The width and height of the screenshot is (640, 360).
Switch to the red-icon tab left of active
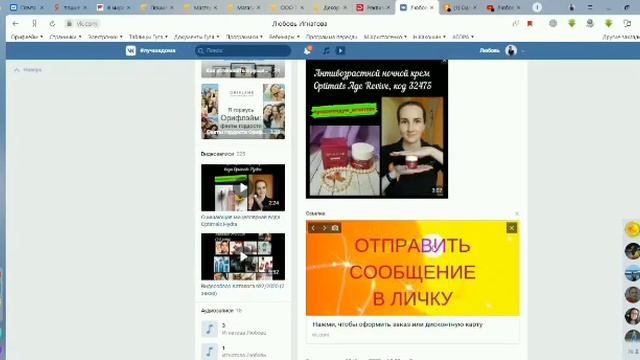click(x=373, y=8)
